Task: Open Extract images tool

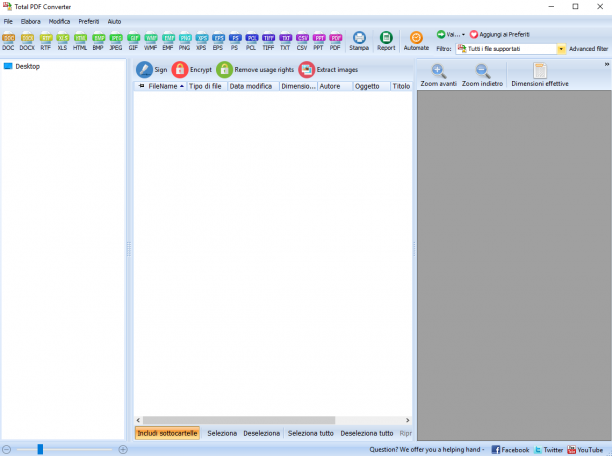Action: click(329, 69)
